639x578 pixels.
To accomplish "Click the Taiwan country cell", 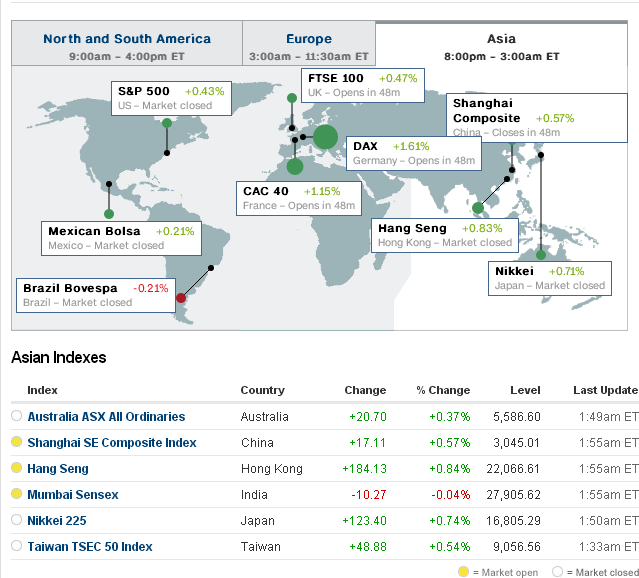I will click(x=261, y=547).
